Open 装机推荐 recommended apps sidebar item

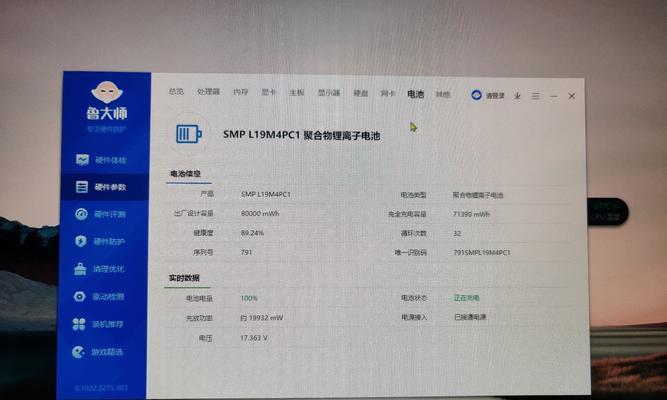(x=98, y=324)
